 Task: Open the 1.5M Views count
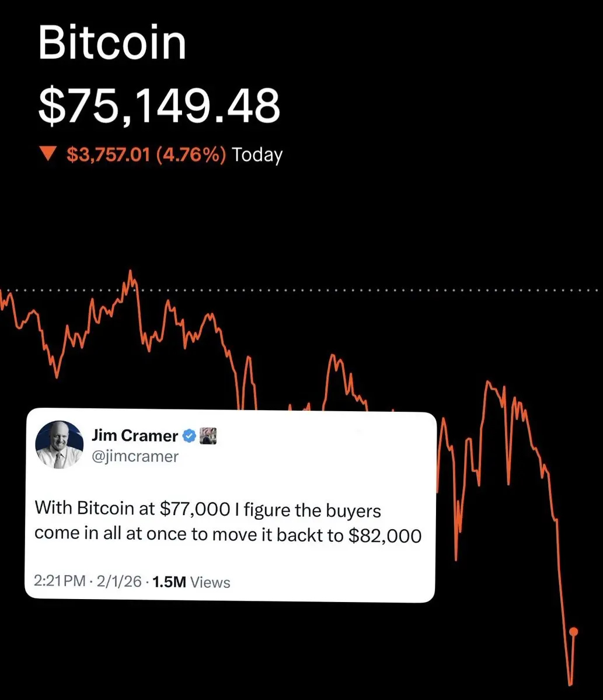[191, 582]
